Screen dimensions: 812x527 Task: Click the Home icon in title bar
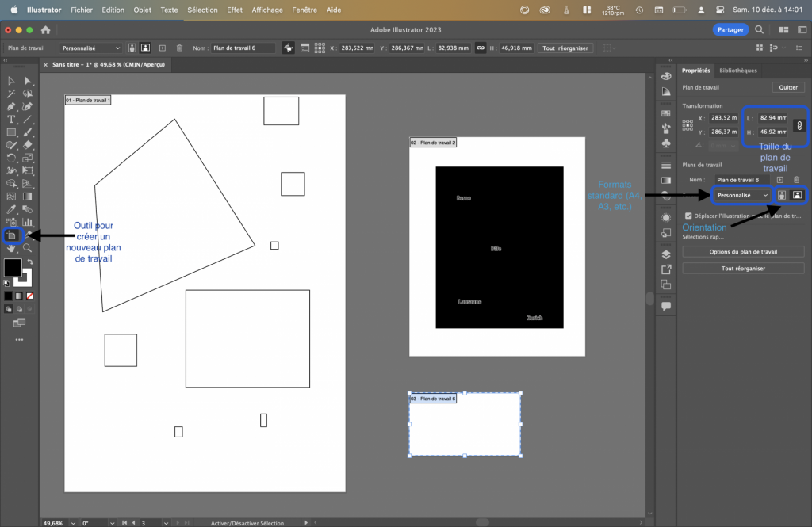coord(46,29)
